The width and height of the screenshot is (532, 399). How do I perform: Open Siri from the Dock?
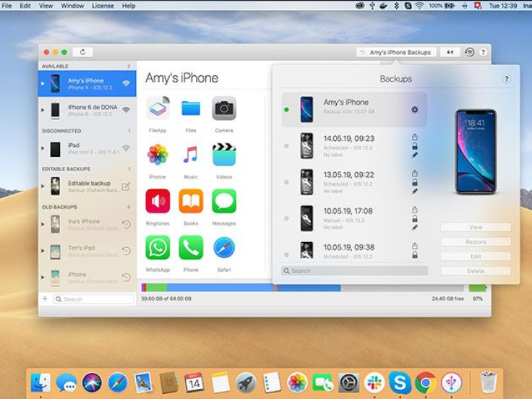(92, 382)
